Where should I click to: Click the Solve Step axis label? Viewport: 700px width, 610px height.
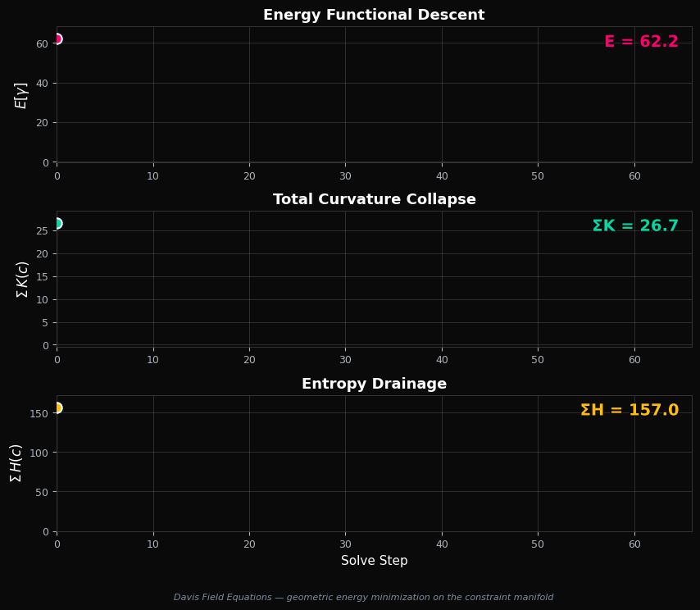point(374,561)
